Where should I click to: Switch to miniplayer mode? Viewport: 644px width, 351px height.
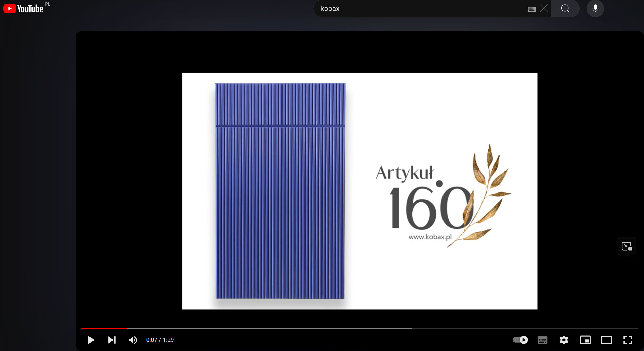point(585,340)
